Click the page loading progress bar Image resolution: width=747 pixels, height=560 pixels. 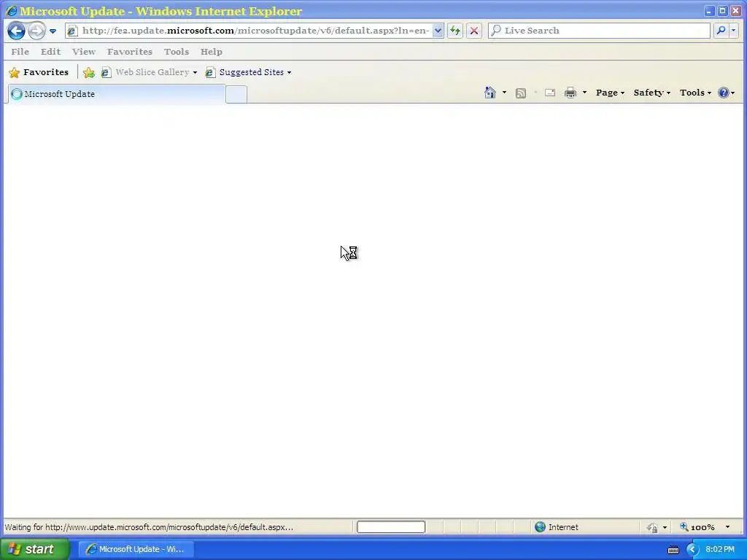pyautogui.click(x=391, y=527)
